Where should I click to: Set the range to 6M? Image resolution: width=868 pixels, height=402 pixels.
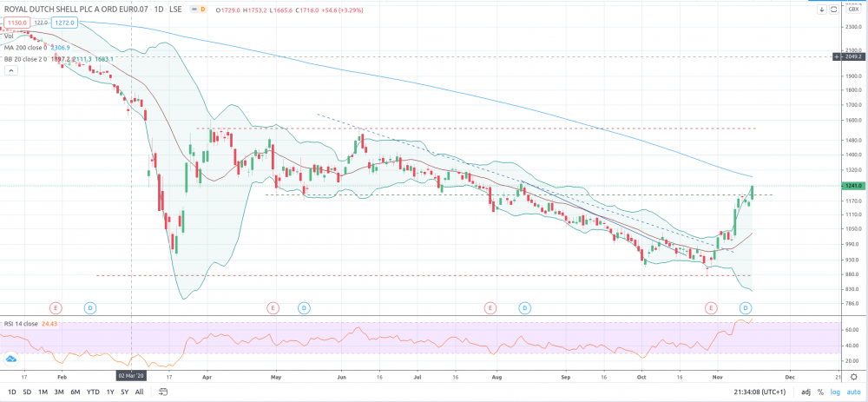click(76, 392)
